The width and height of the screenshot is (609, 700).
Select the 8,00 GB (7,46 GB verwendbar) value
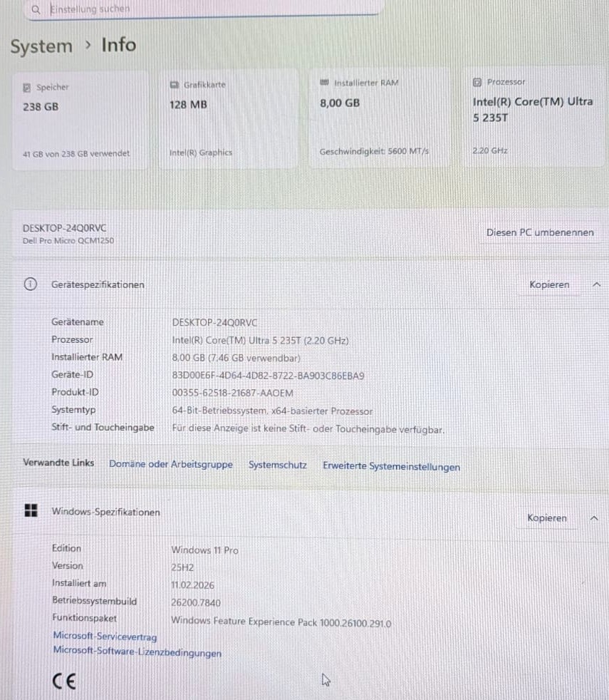click(x=236, y=358)
